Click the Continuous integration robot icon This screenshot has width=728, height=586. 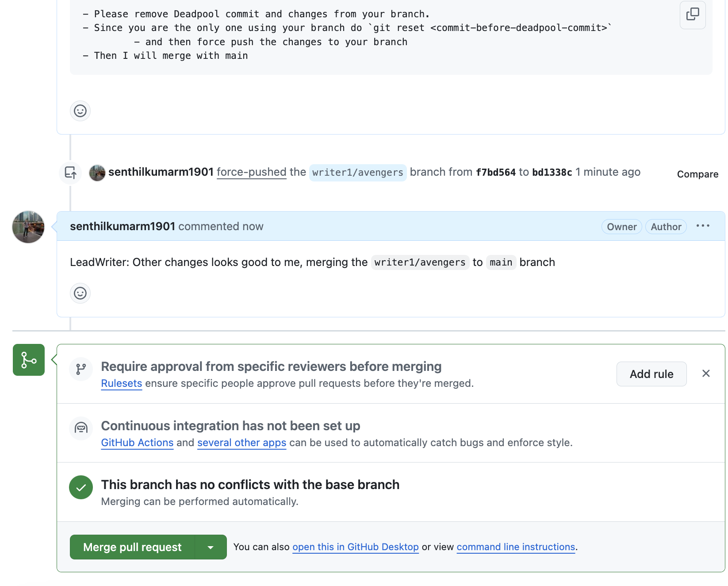81,428
